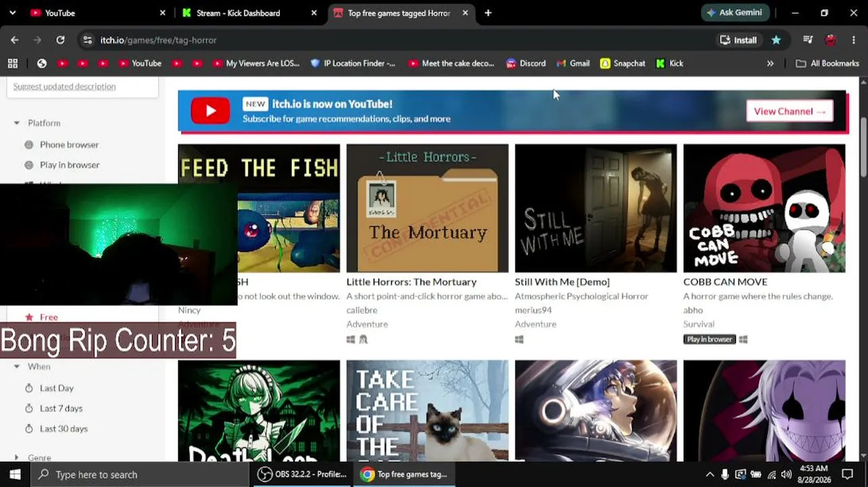
Task: Select the Free price filter
Action: [49, 317]
